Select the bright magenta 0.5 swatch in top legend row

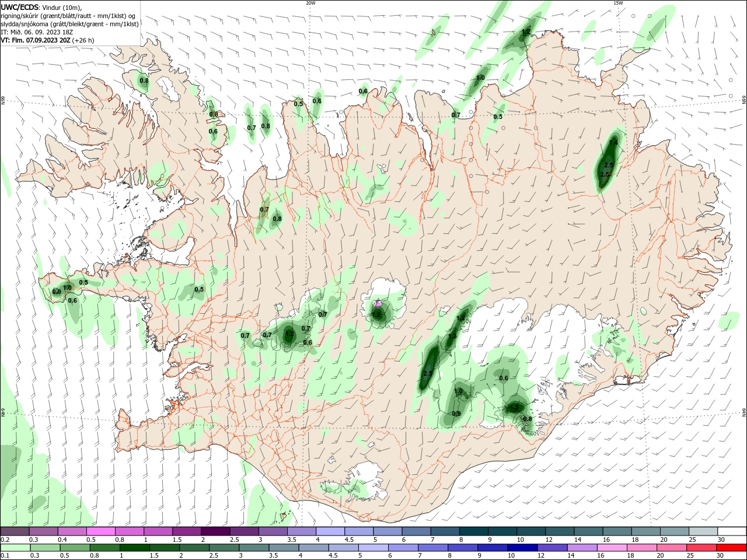click(x=100, y=531)
